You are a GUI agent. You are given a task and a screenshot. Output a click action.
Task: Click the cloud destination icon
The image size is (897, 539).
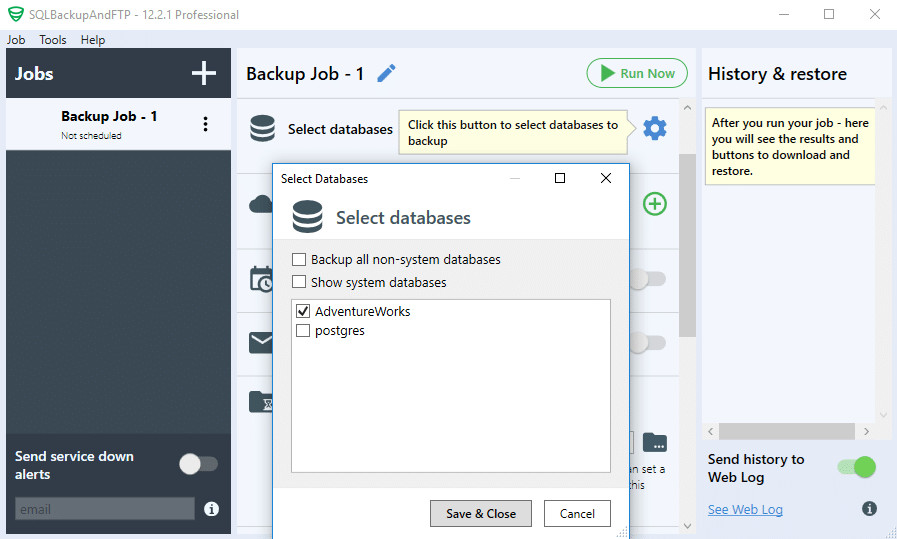click(x=261, y=204)
